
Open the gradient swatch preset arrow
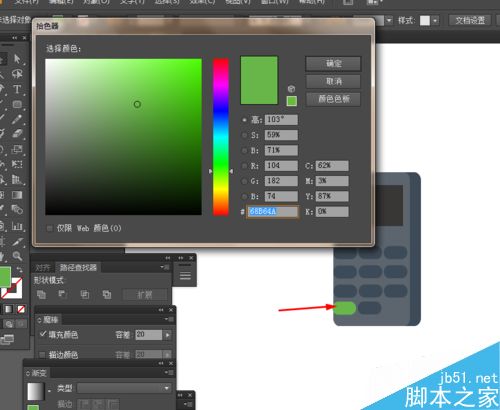[49, 390]
